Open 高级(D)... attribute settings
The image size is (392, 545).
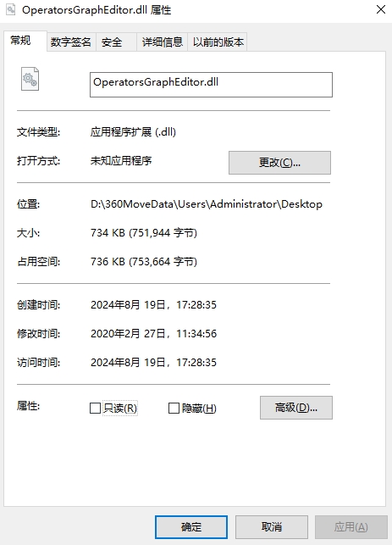point(296,408)
